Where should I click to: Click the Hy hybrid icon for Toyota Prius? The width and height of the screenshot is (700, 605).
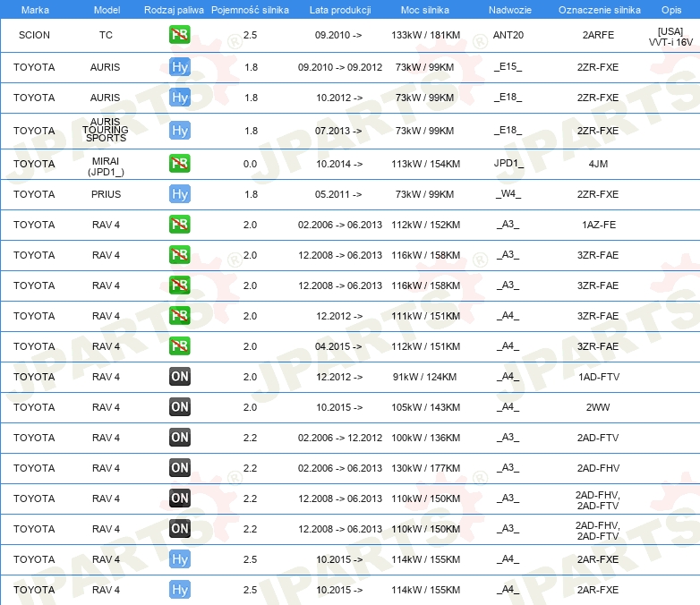click(179, 194)
